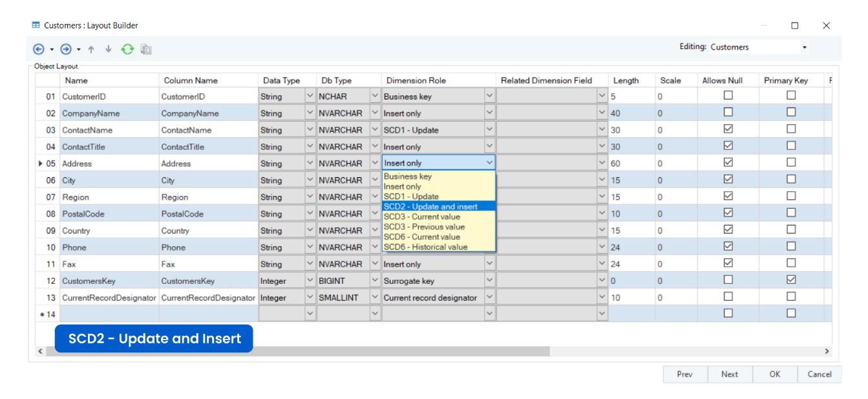Image resolution: width=868 pixels, height=399 pixels.
Task: Click the Layout Builder window title icon
Action: pyautogui.click(x=36, y=26)
